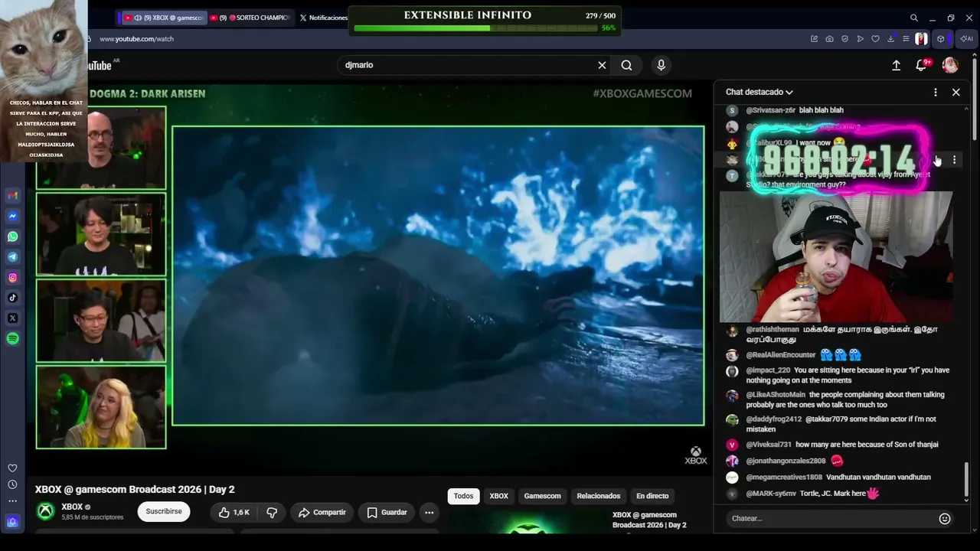
Task: Open YouTube notifications bell
Action: pyautogui.click(x=922, y=66)
